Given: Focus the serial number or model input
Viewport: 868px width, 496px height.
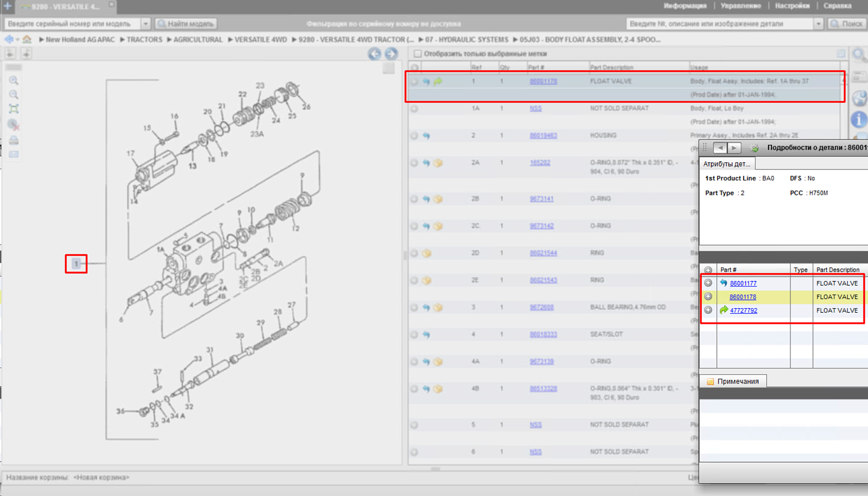Looking at the screenshot, I should [73, 24].
